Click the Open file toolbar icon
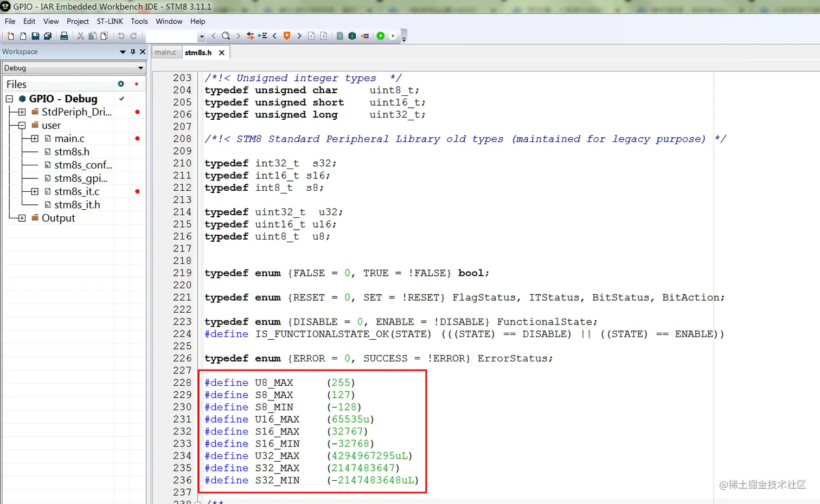 coord(23,36)
